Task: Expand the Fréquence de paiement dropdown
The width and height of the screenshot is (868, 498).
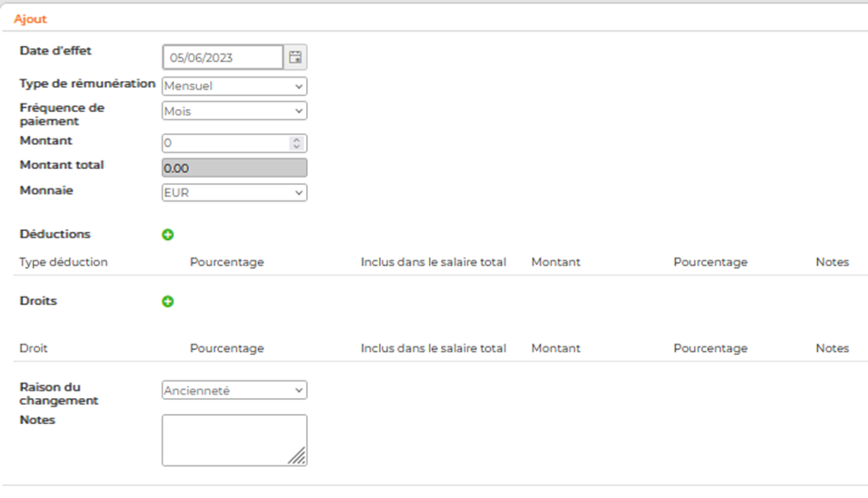Action: 234,111
